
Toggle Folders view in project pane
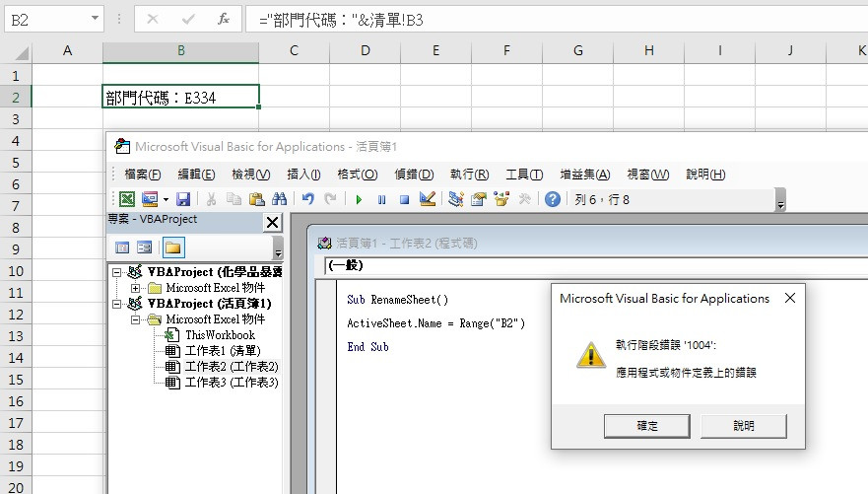tap(172, 247)
